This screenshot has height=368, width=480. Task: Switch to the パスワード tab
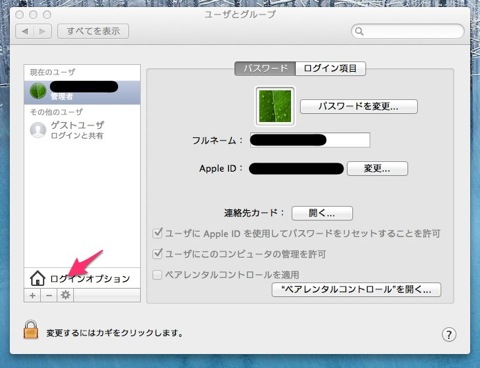(x=265, y=68)
